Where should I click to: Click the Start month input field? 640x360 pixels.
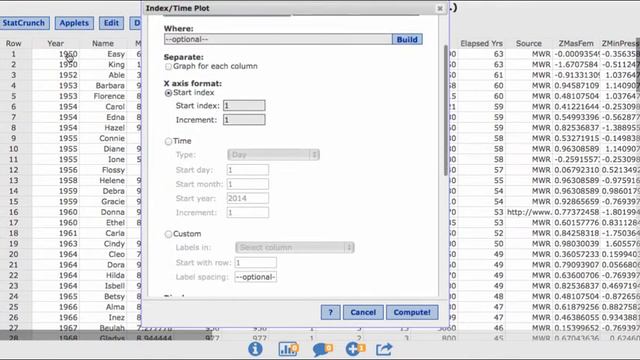point(248,184)
